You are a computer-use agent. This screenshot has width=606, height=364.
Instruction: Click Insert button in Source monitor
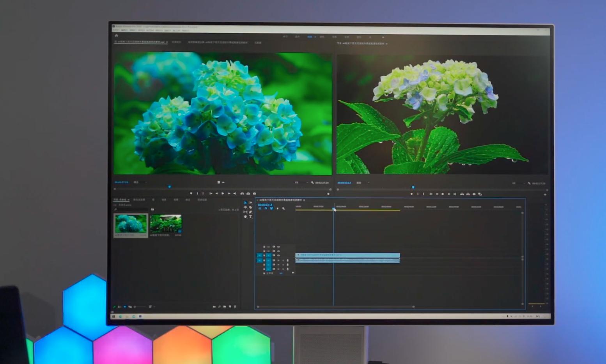coord(242,193)
